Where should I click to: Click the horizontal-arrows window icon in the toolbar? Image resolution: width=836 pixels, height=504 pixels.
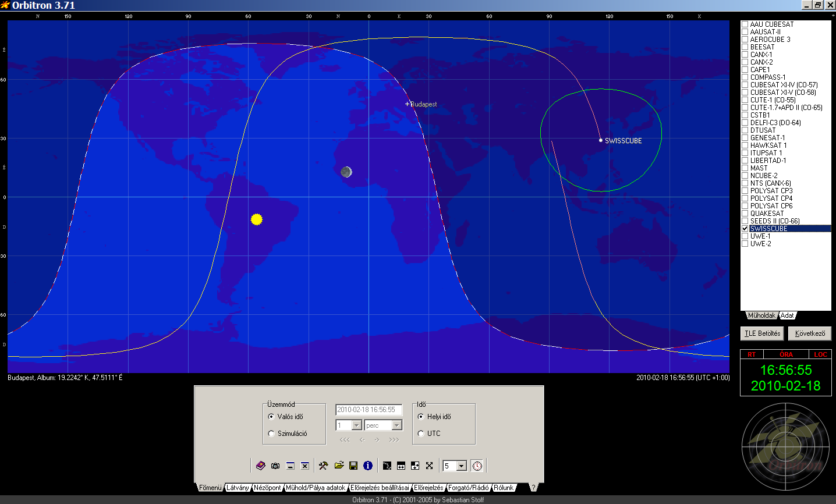401,466
